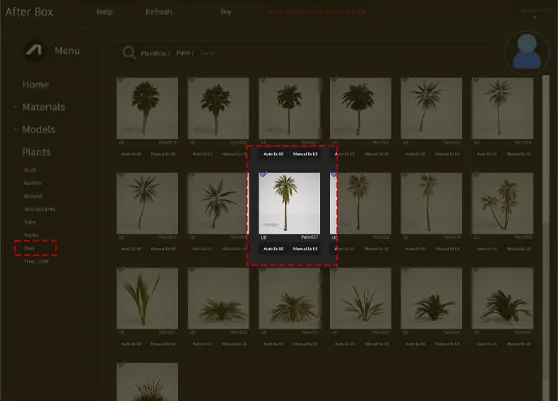Click Refresh in the top bar
Viewport: 558px width, 401px height.
(x=158, y=12)
